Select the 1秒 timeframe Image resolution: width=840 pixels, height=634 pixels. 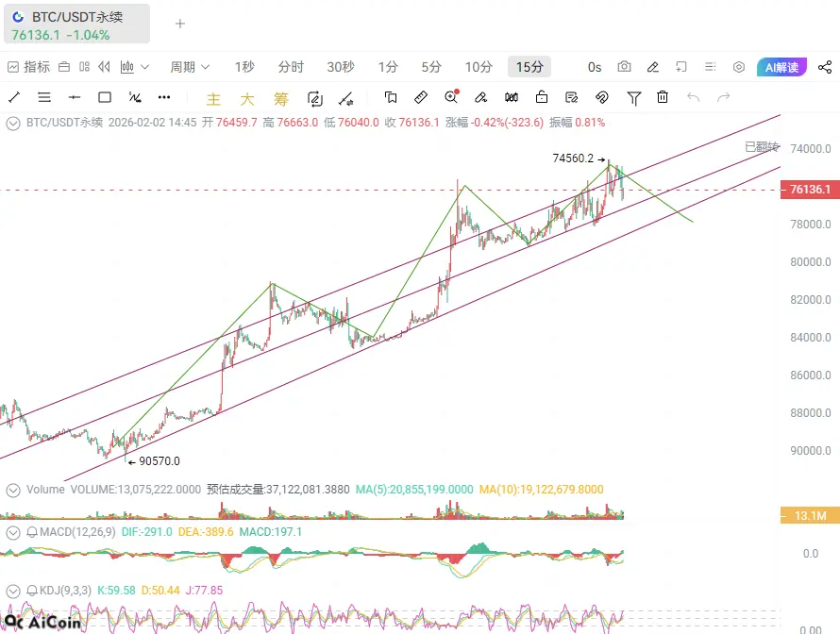[x=244, y=67]
